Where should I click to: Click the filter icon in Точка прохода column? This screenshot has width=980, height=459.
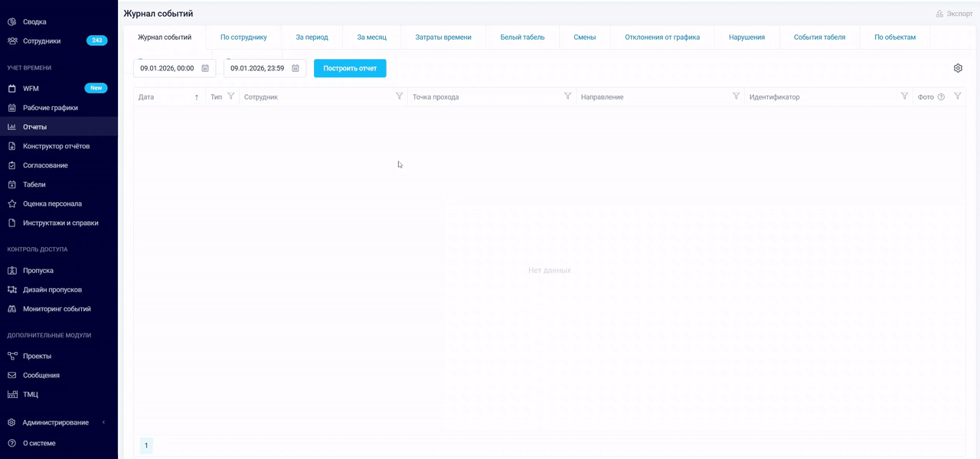point(567,96)
